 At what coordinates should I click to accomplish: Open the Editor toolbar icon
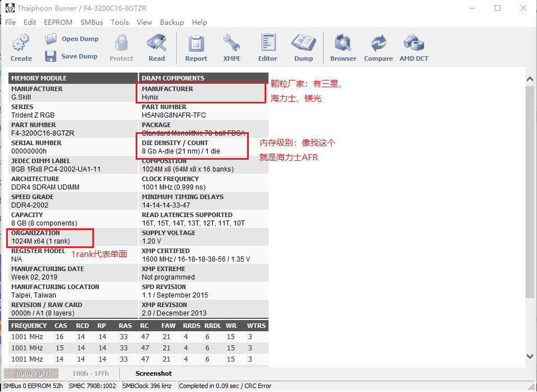tap(267, 44)
